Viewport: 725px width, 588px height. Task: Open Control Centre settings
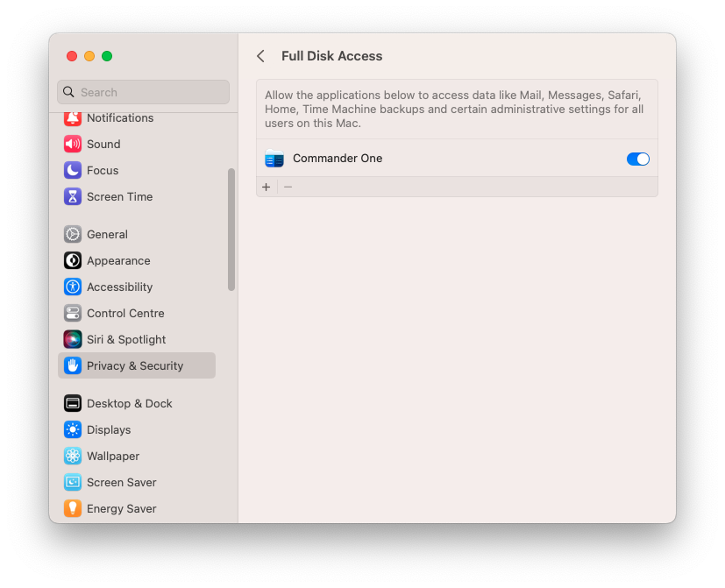pos(73,313)
